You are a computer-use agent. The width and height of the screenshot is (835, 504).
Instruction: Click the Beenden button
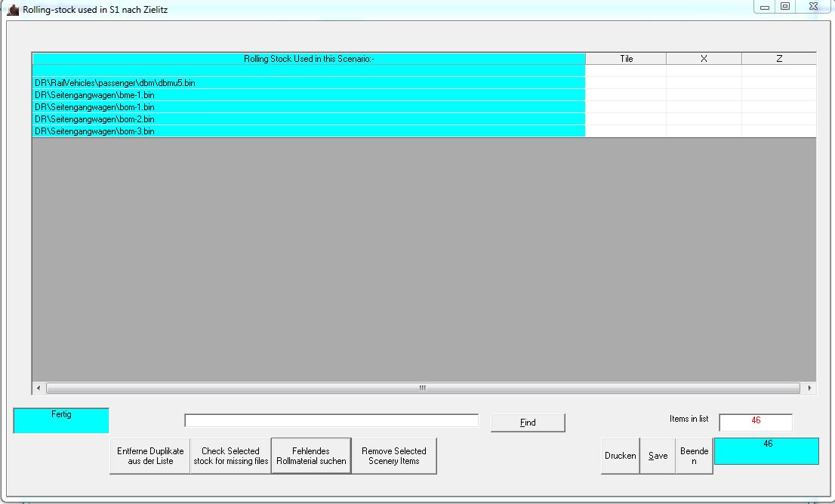pyautogui.click(x=694, y=456)
